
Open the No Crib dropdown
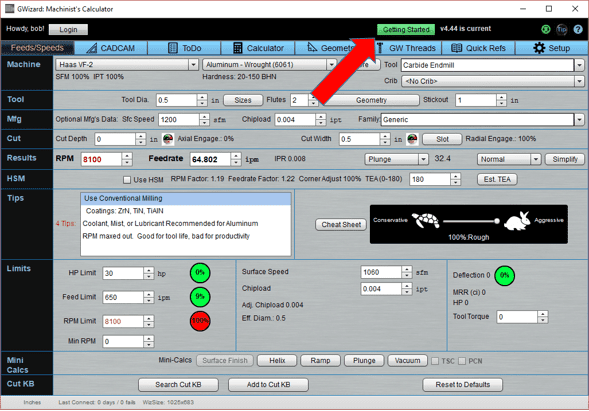pos(579,81)
